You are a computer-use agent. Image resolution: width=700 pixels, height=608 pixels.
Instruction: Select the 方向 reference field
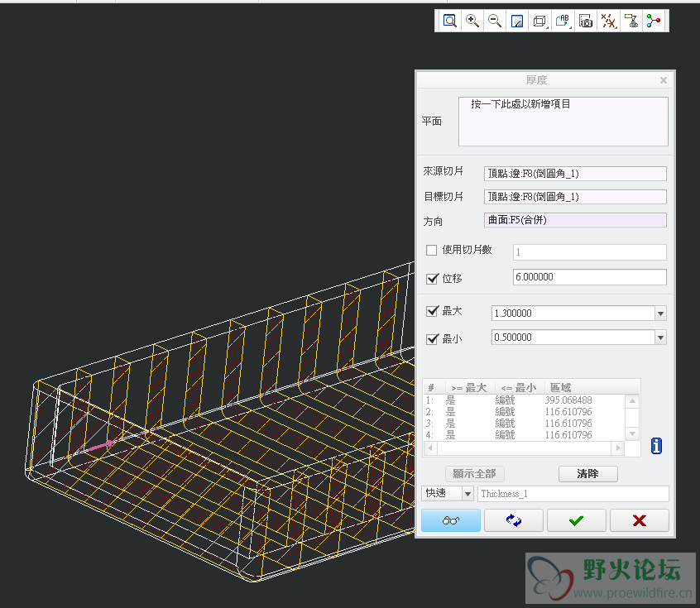click(x=575, y=220)
